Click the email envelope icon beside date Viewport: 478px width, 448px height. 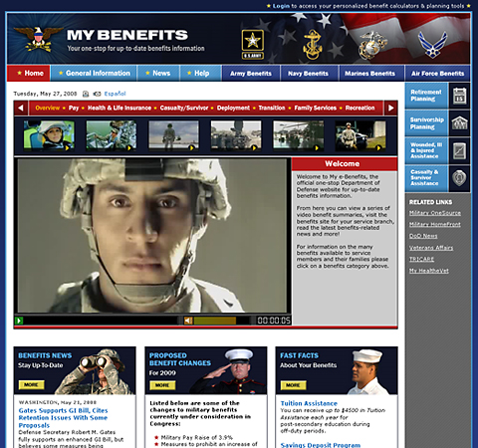97,94
